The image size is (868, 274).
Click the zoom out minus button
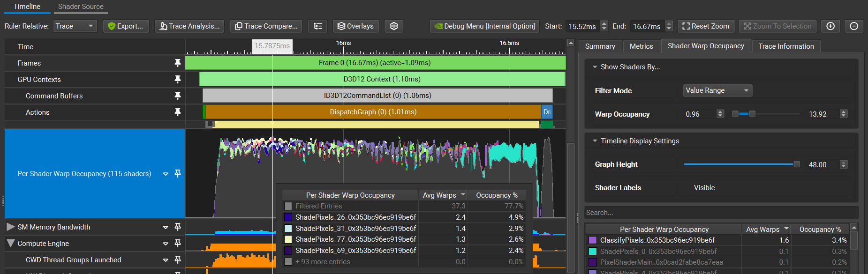854,26
